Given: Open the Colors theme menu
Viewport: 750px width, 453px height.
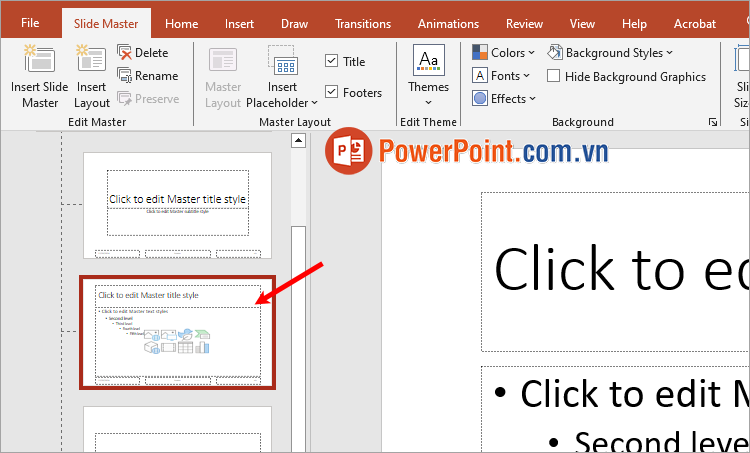Looking at the screenshot, I should 504,53.
